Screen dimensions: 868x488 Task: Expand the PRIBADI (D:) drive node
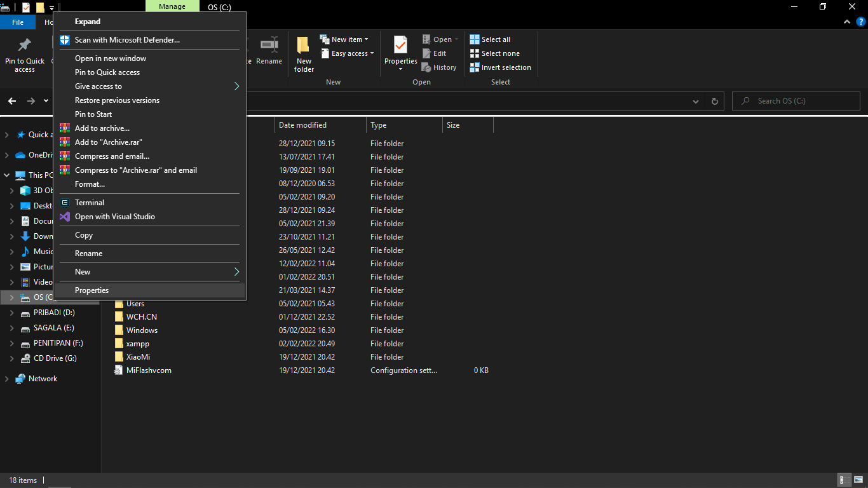point(12,313)
